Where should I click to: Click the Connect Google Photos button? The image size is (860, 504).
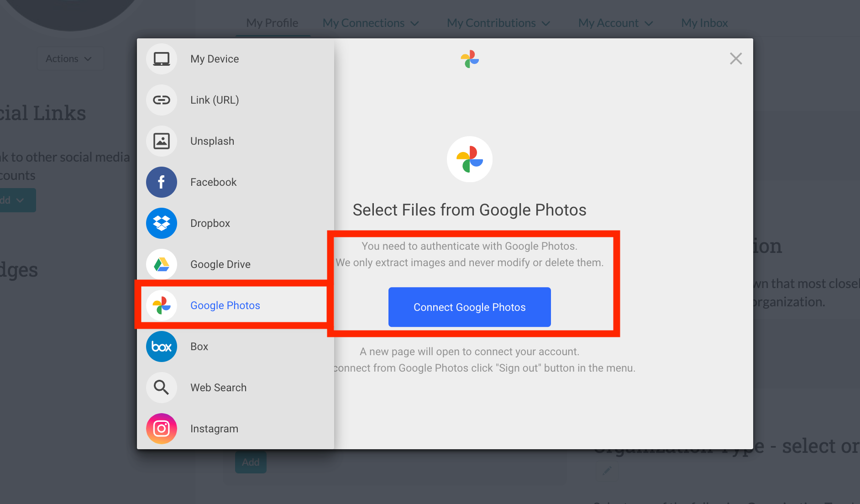[x=469, y=307]
